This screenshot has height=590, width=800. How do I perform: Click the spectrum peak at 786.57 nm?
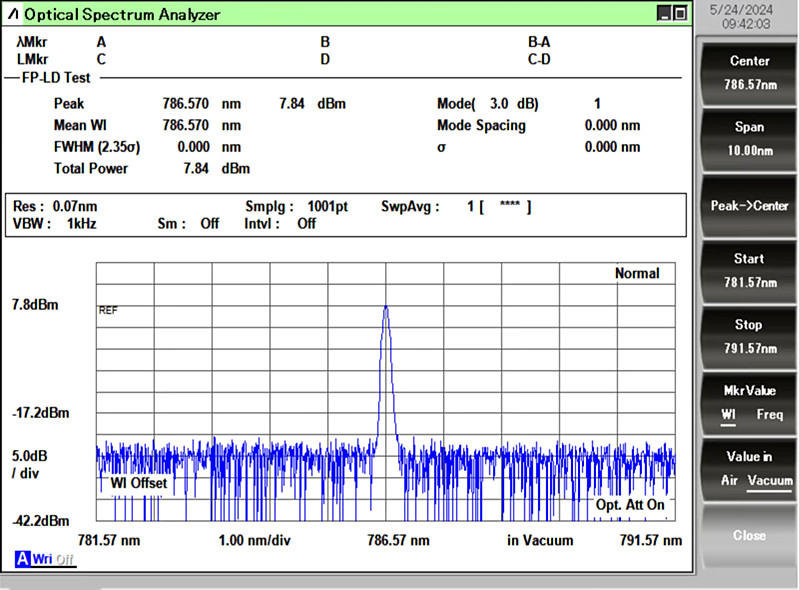pos(386,307)
